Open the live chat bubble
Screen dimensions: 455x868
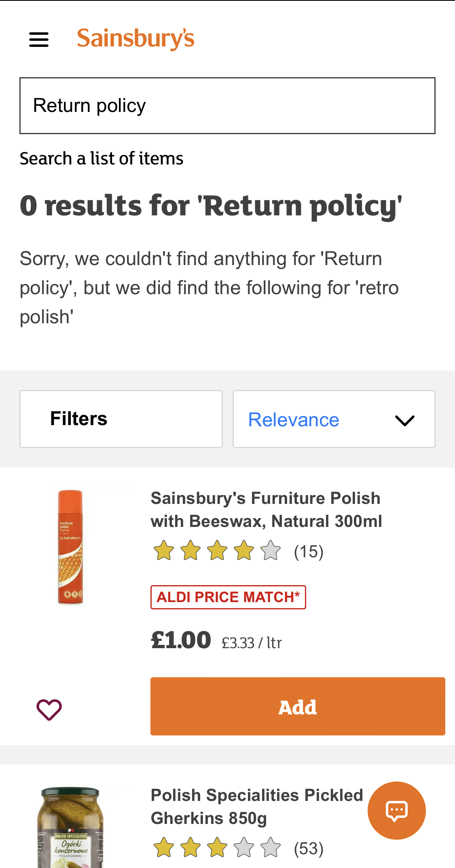pyautogui.click(x=396, y=810)
